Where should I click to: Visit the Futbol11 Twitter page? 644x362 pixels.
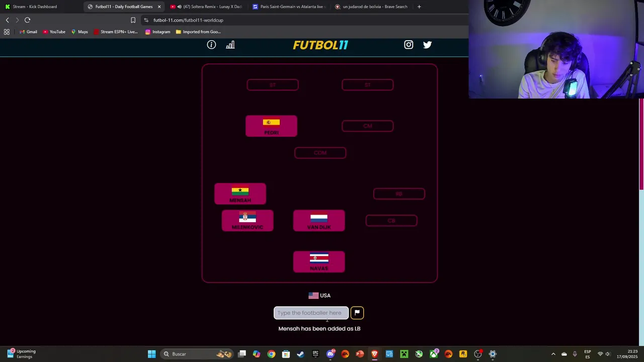click(427, 45)
